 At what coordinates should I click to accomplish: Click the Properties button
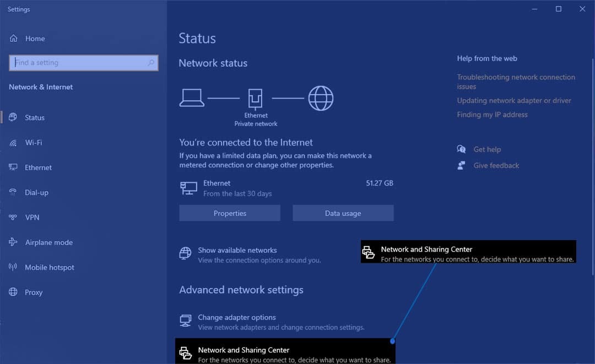230,213
